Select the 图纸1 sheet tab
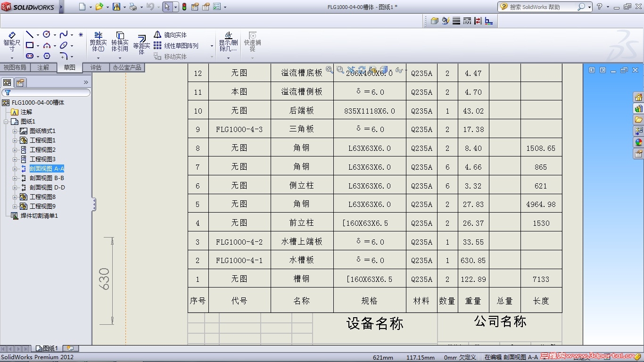The width and height of the screenshot is (644, 362). [47, 348]
